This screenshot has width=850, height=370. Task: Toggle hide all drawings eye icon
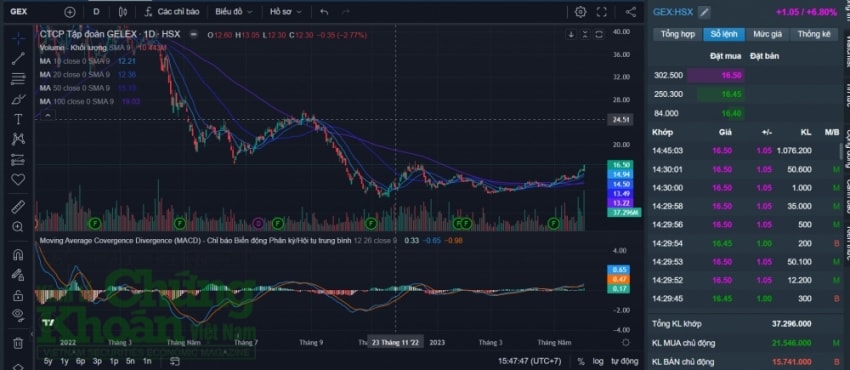(18, 315)
